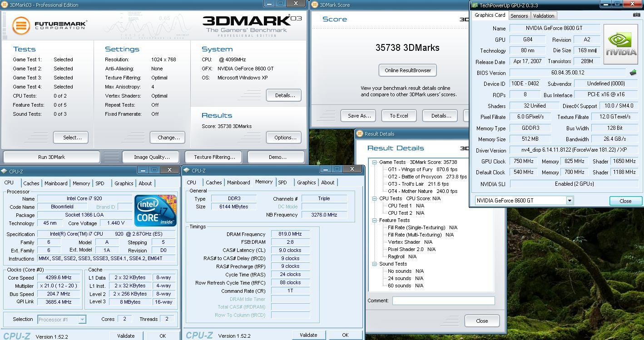Open the CPU tab in CPU-Z Memory window
644x340 pixels.
pos(192,182)
